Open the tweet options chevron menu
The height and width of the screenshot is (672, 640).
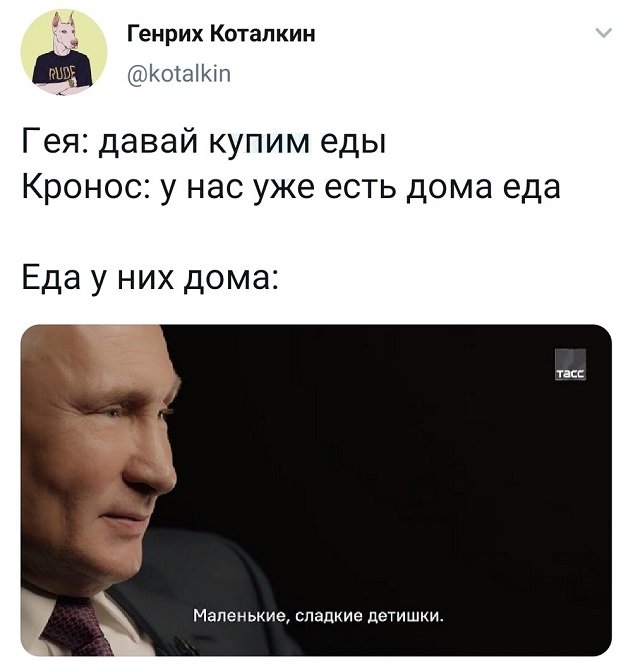(604, 33)
